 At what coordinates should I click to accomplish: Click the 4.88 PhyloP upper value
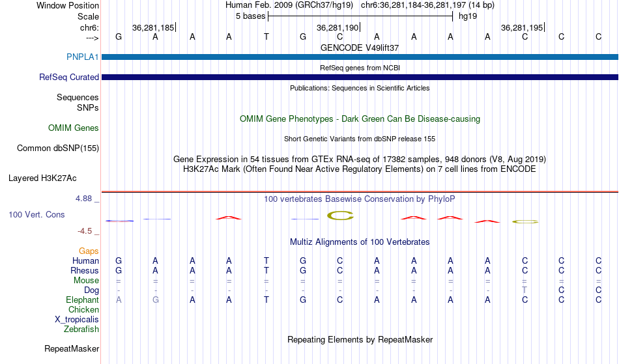84,199
